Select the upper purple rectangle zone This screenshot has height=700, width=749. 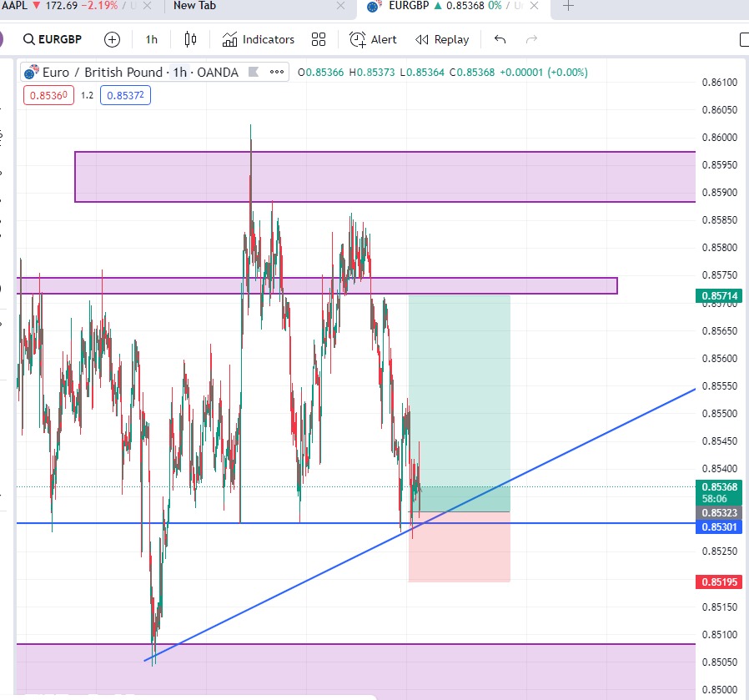pos(385,177)
